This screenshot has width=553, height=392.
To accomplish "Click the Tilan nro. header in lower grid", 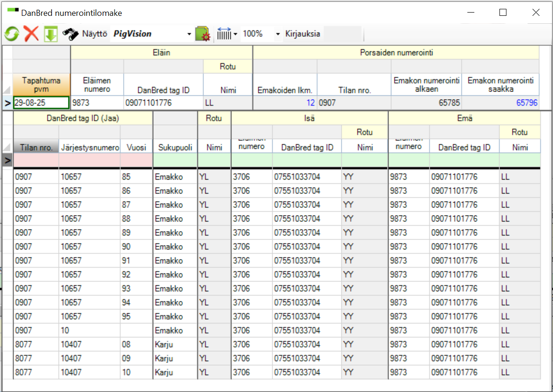I will pos(36,146).
